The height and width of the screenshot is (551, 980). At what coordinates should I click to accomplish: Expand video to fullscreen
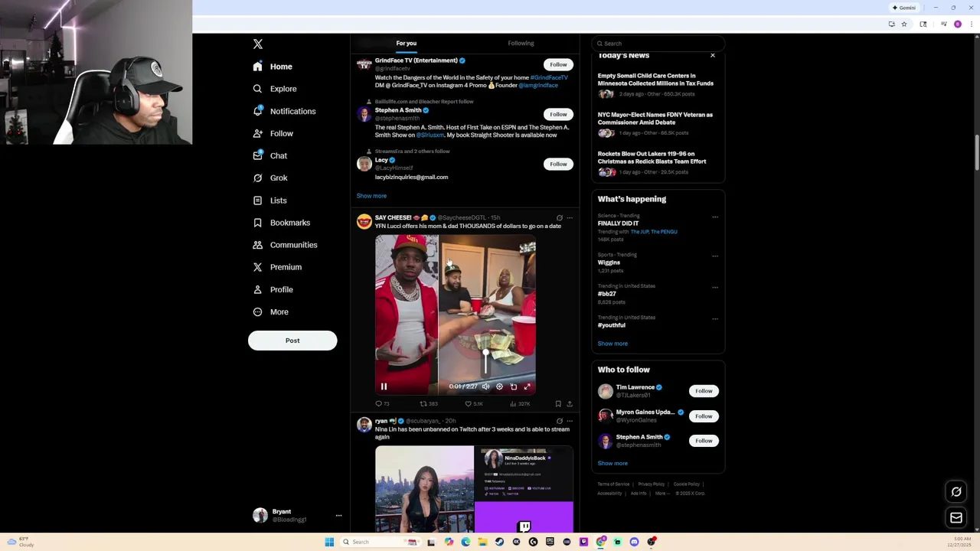pyautogui.click(x=527, y=386)
